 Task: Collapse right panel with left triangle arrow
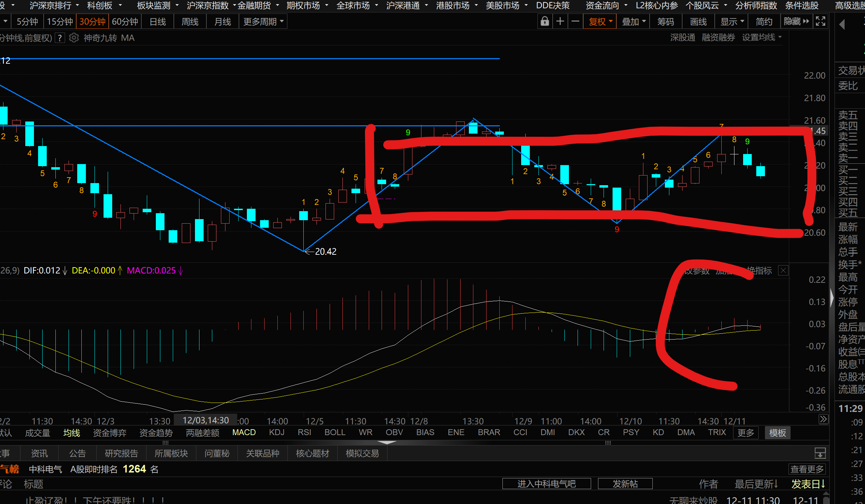842,25
